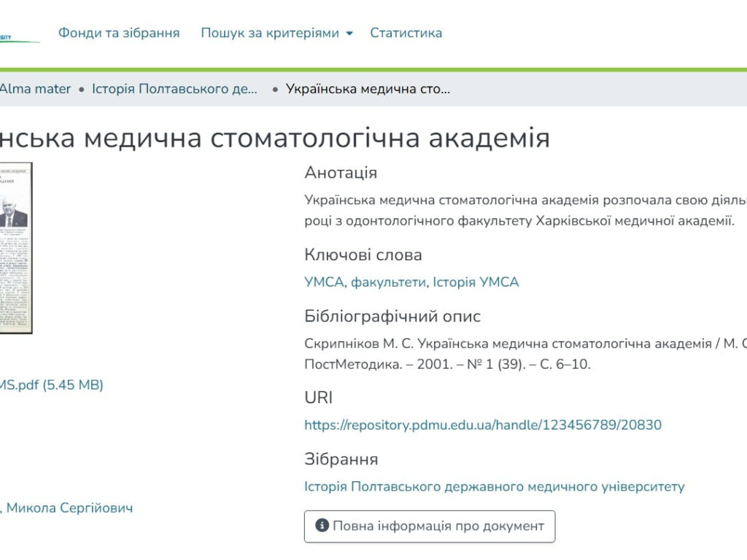Screen dimensions: 747x560
Task: Open Історія Полтавського де... breadcrumb link
Action: [174, 89]
